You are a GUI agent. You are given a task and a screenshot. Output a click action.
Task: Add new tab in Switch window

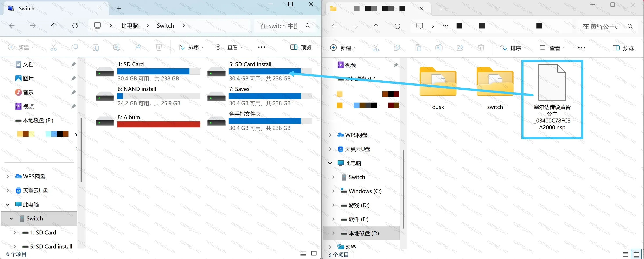click(119, 9)
